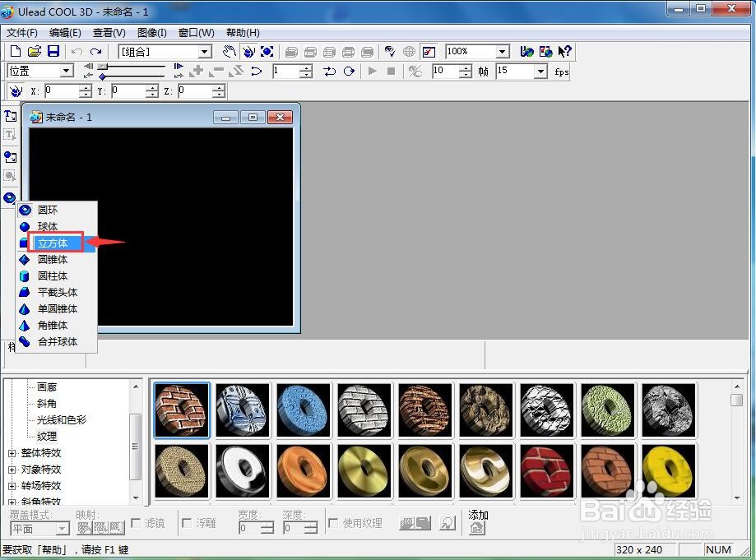Click the keyframe marker diamond on timeline
Viewport: 756px width, 560px height.
102,76
